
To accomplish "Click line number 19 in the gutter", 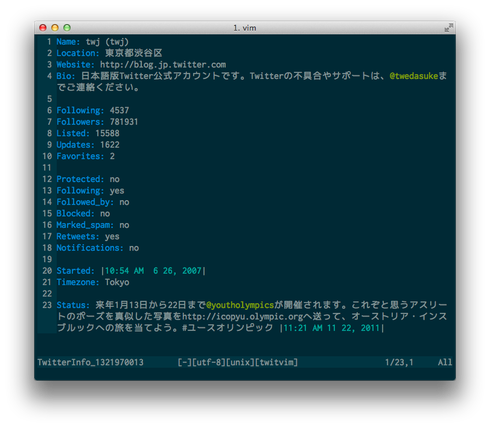I will click(47, 260).
